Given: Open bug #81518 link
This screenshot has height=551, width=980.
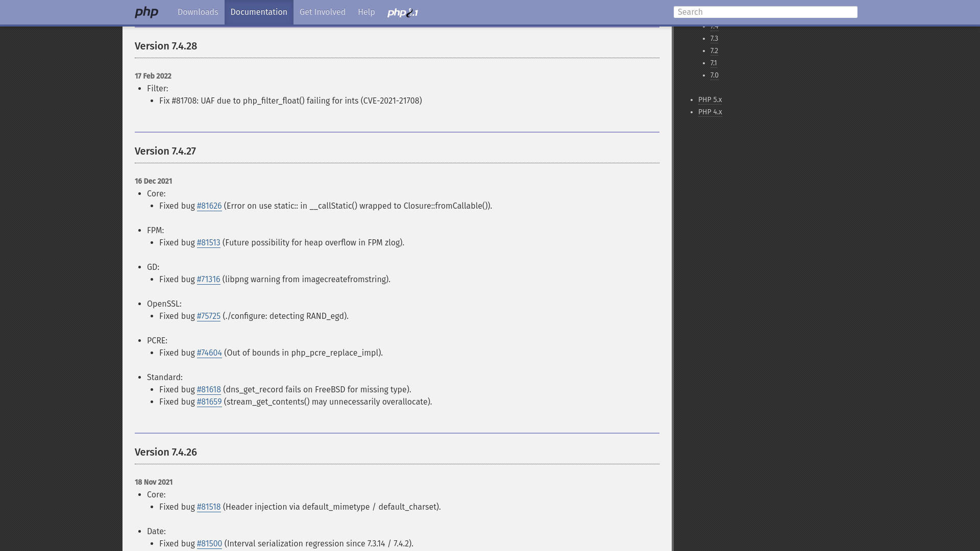Looking at the screenshot, I should pyautogui.click(x=209, y=507).
